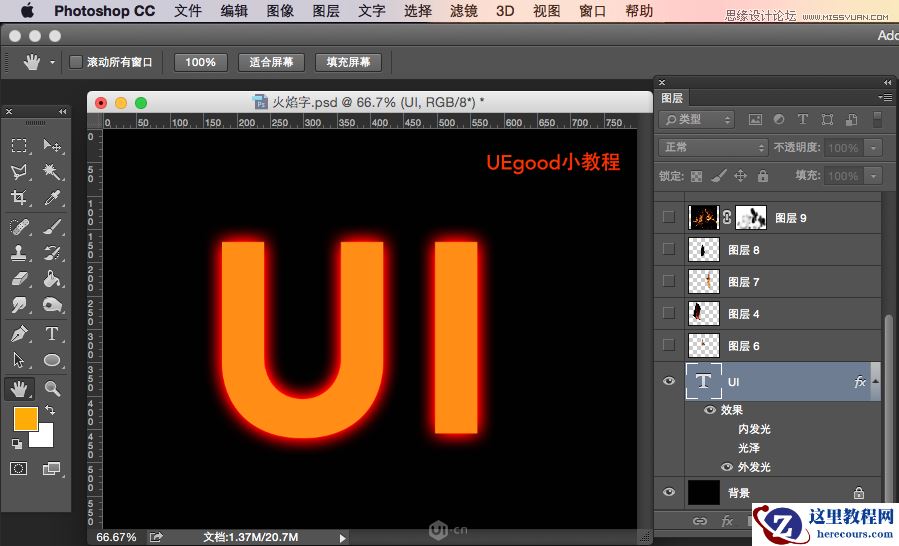
Task: Show layer 图层 9
Action: [x=669, y=217]
